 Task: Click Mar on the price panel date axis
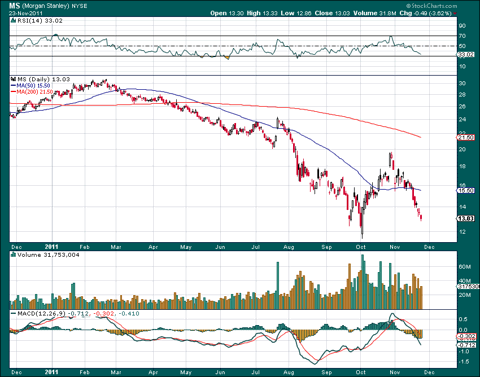click(116, 247)
